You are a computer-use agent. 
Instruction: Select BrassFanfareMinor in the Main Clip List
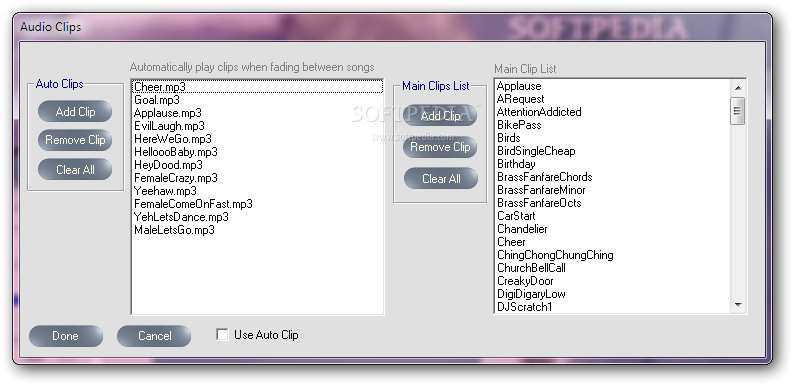pyautogui.click(x=613, y=190)
